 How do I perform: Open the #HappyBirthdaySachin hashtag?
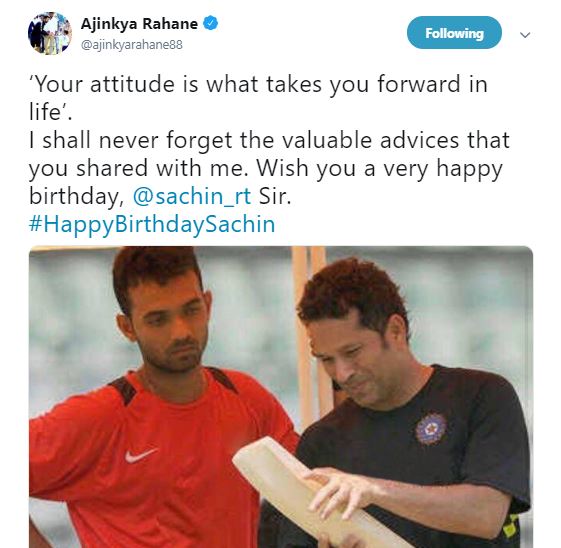pos(152,225)
